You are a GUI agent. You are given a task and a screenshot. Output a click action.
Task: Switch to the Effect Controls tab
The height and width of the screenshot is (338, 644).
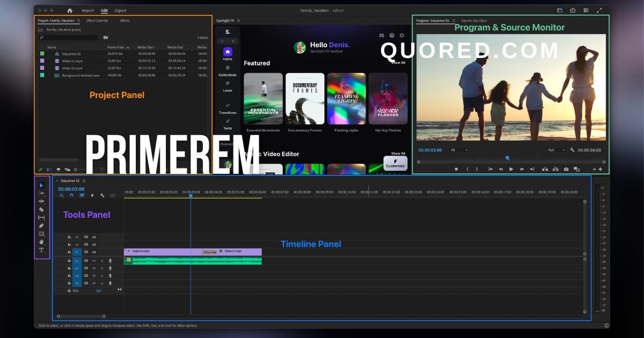[97, 20]
